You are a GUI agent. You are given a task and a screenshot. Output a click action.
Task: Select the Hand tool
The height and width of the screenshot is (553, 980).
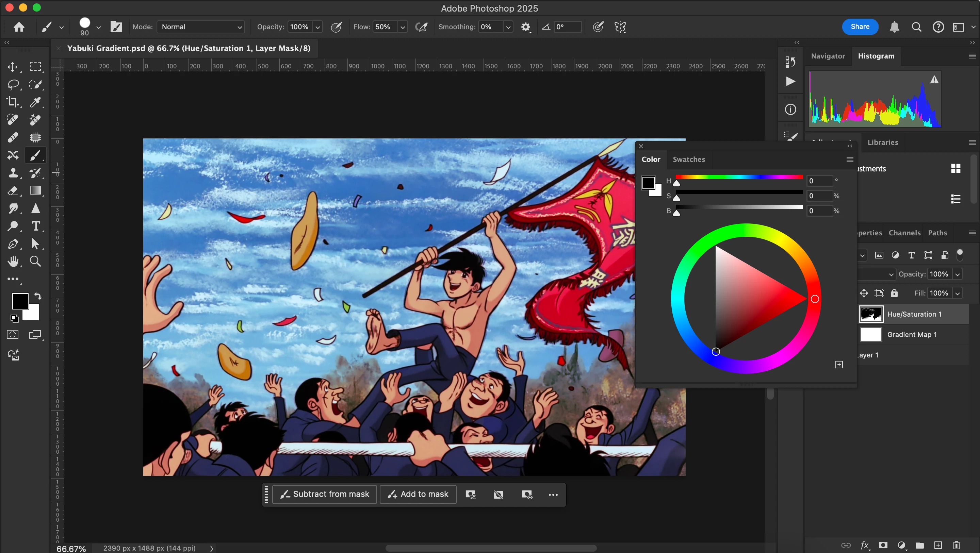pos(13,261)
